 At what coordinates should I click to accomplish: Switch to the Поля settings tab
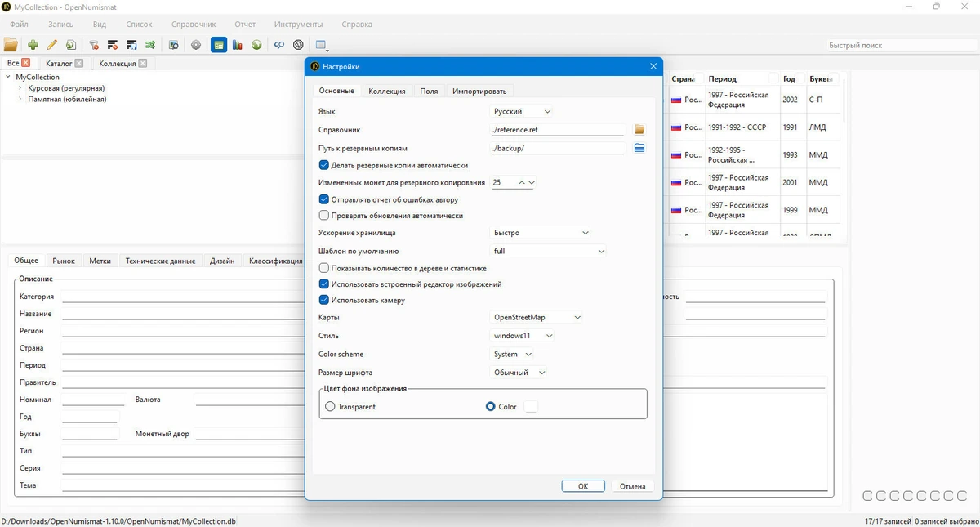pos(429,91)
